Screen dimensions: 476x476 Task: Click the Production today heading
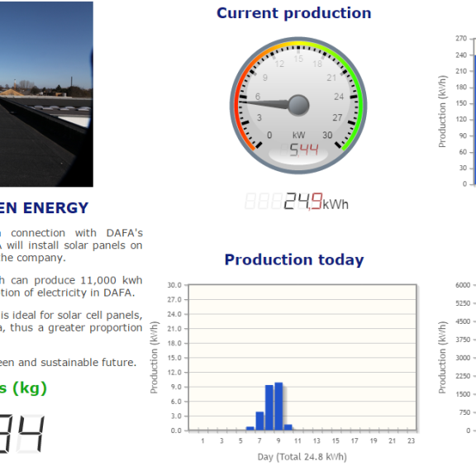point(294,259)
